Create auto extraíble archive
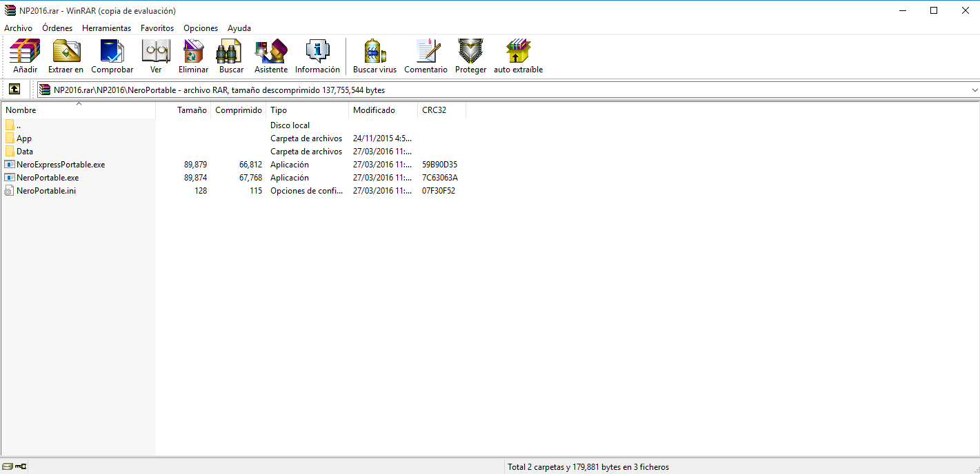 pos(518,52)
